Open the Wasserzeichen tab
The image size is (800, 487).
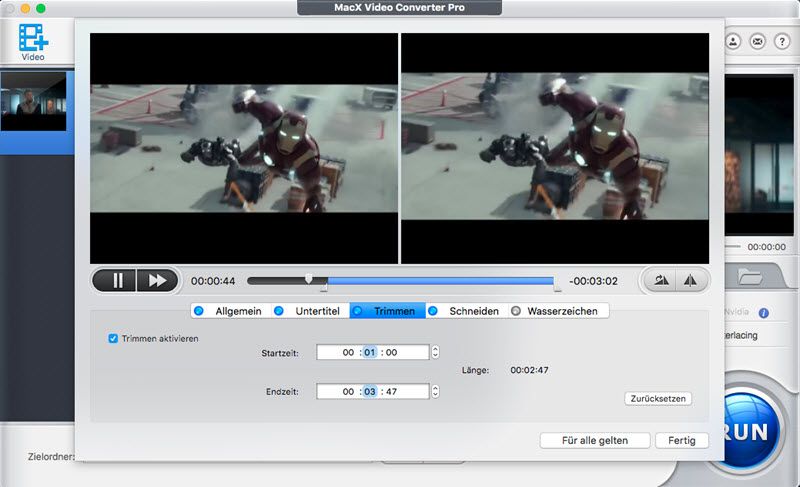(558, 311)
